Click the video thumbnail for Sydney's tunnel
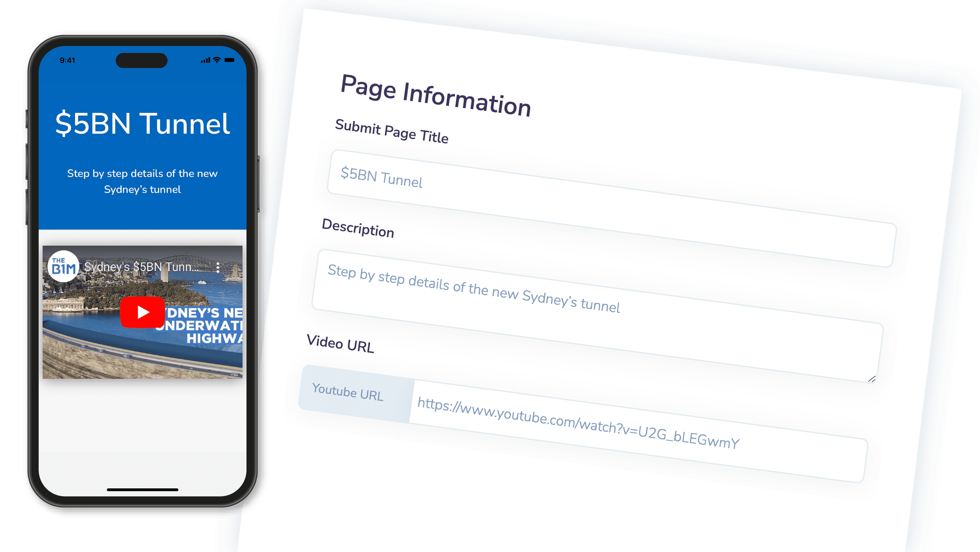 [142, 311]
